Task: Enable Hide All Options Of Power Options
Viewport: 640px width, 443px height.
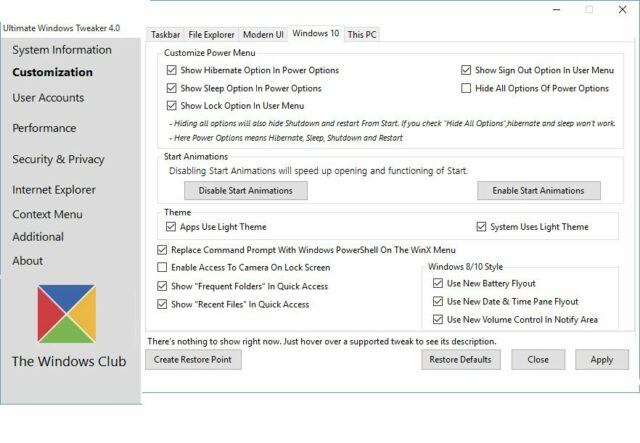Action: pos(466,88)
